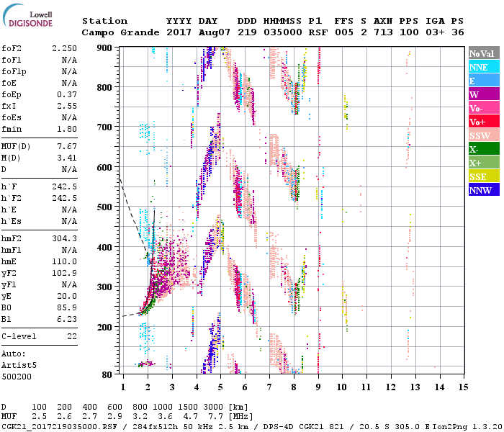Click the Vo+ red legend entry
Screen dimensions: 504x432
point(482,122)
